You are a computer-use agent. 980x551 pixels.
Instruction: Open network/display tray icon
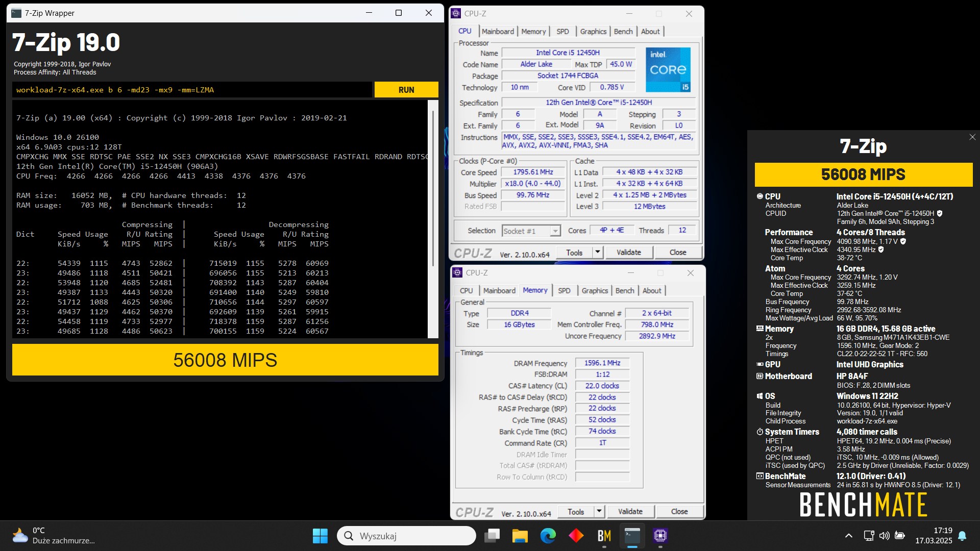pyautogui.click(x=869, y=536)
